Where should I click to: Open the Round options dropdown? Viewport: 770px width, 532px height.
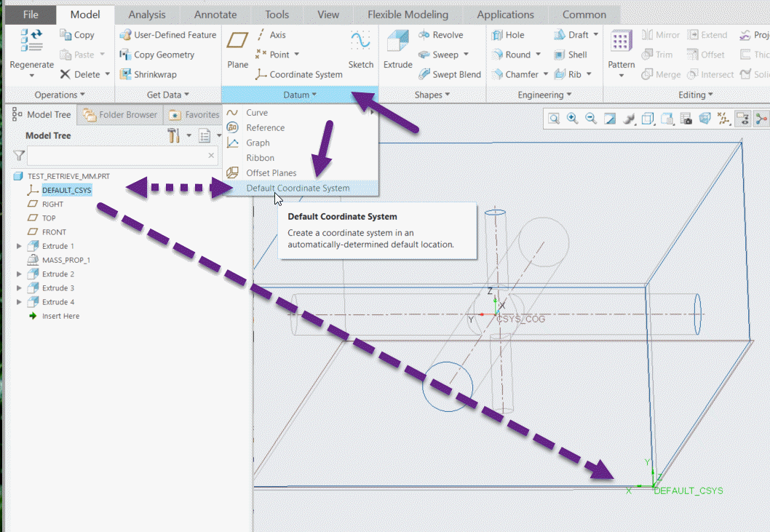538,55
